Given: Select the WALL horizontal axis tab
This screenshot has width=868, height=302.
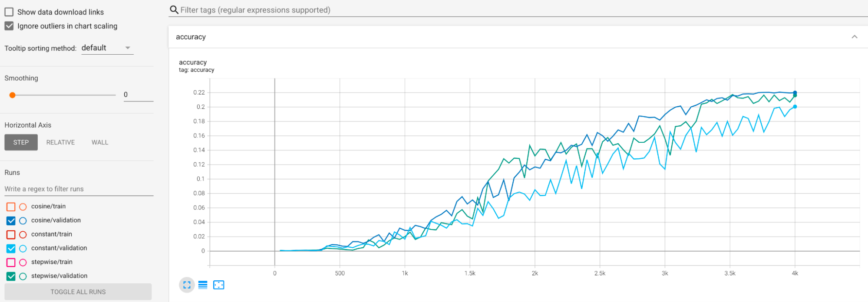Looking at the screenshot, I should point(100,142).
